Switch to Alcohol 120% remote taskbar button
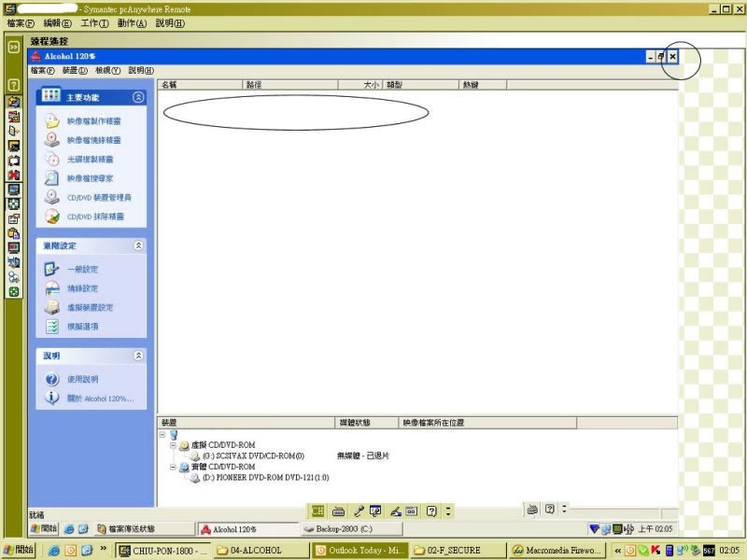 click(x=247, y=528)
